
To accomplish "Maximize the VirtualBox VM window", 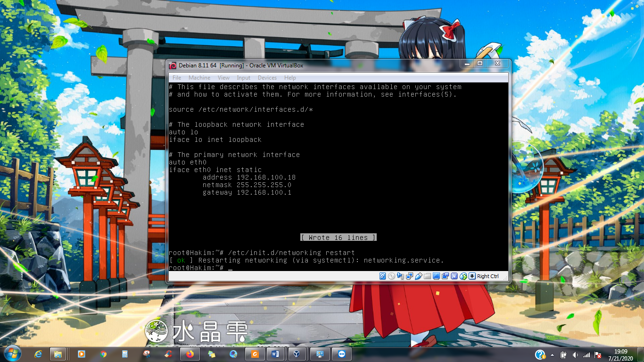I will [x=480, y=63].
